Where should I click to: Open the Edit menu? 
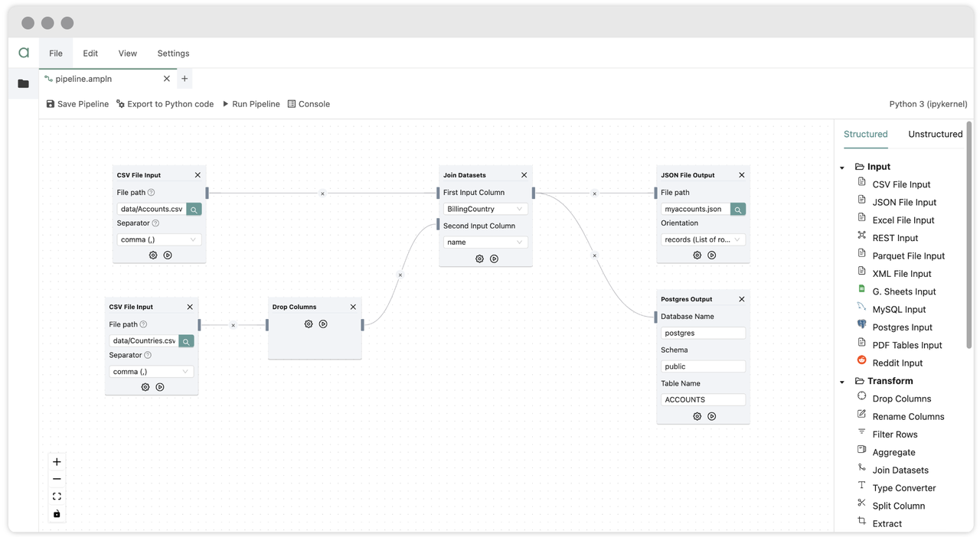pyautogui.click(x=90, y=54)
